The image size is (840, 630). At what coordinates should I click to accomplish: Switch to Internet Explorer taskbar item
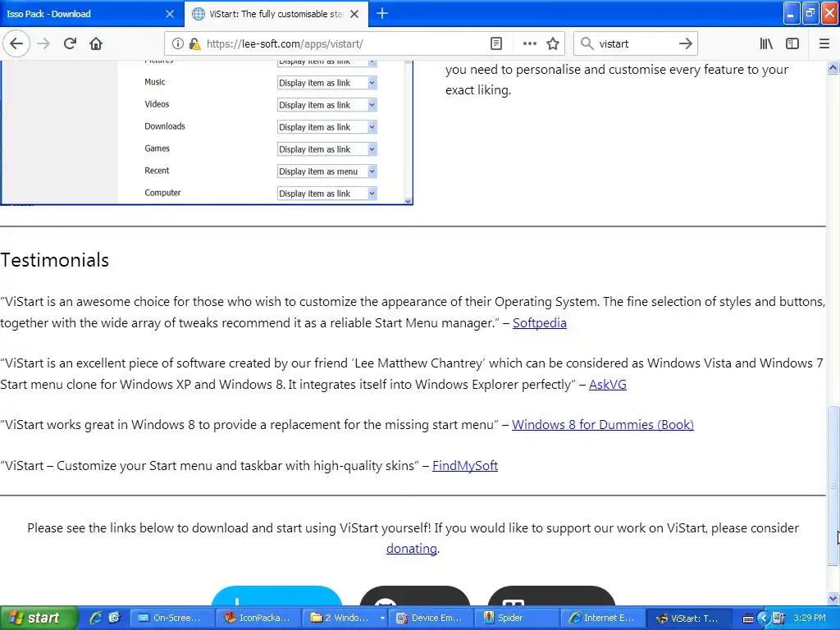pos(605,618)
